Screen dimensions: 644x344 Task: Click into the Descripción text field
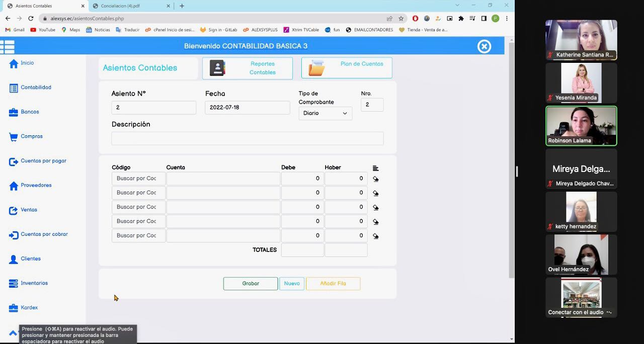[x=247, y=139]
